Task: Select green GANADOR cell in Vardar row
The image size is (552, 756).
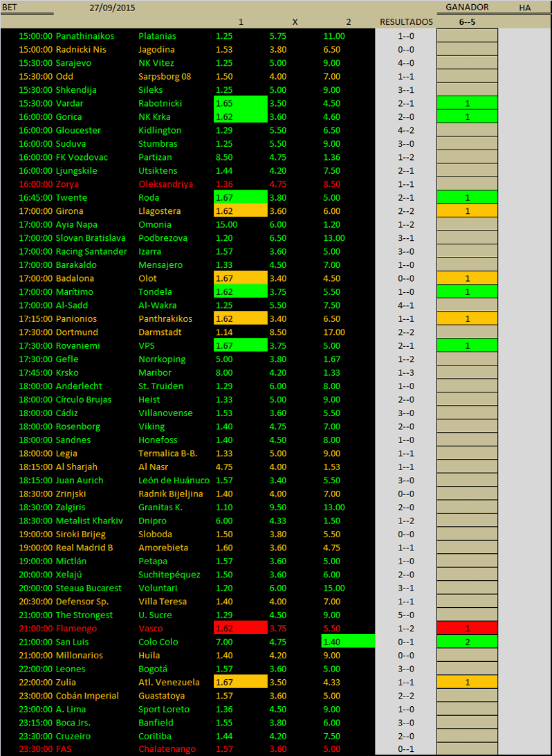Action: coord(467,102)
